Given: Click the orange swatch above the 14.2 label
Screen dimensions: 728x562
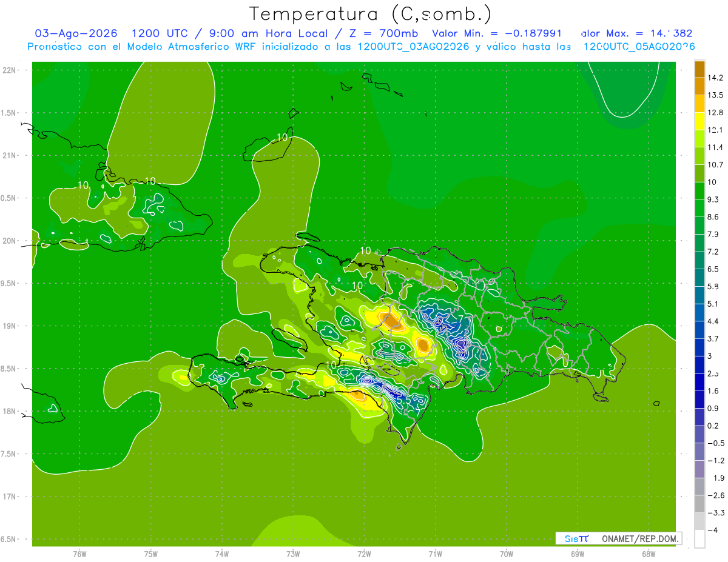Looking at the screenshot, I should (x=699, y=69).
